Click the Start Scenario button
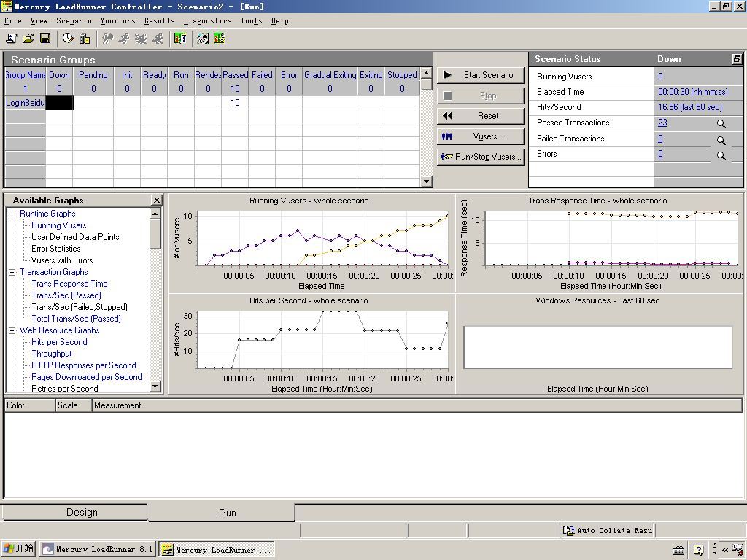This screenshot has height=560, width=747. [481, 75]
